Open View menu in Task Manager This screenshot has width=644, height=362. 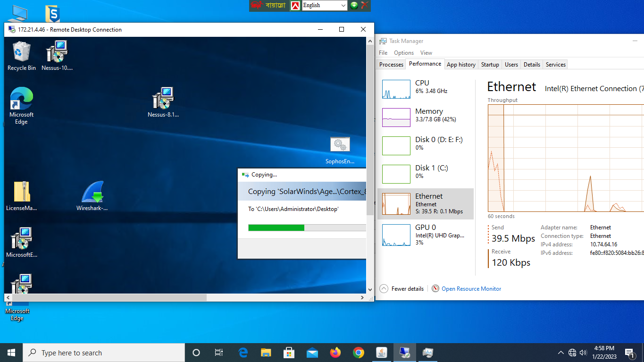tap(426, 53)
